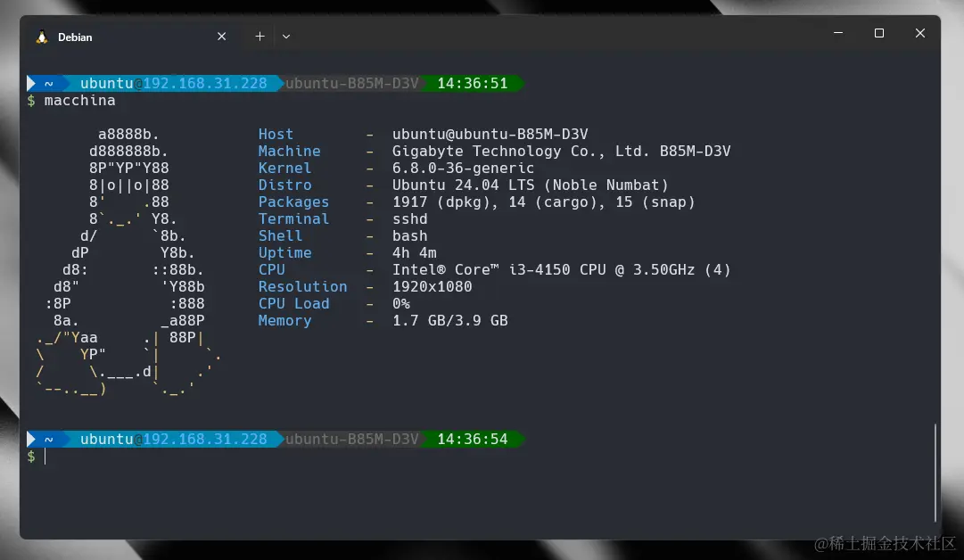The width and height of the screenshot is (964, 560).
Task: Click the 'macchina' command text
Action: point(80,100)
